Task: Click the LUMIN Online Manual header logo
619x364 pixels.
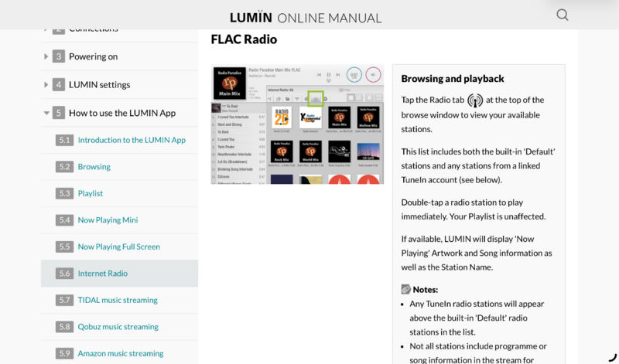Action: click(x=306, y=18)
